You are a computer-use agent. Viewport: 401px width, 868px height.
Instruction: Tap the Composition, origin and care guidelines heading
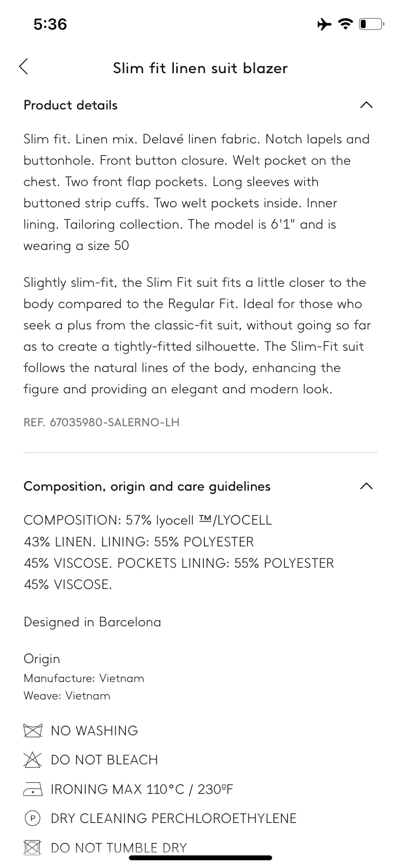point(147,486)
